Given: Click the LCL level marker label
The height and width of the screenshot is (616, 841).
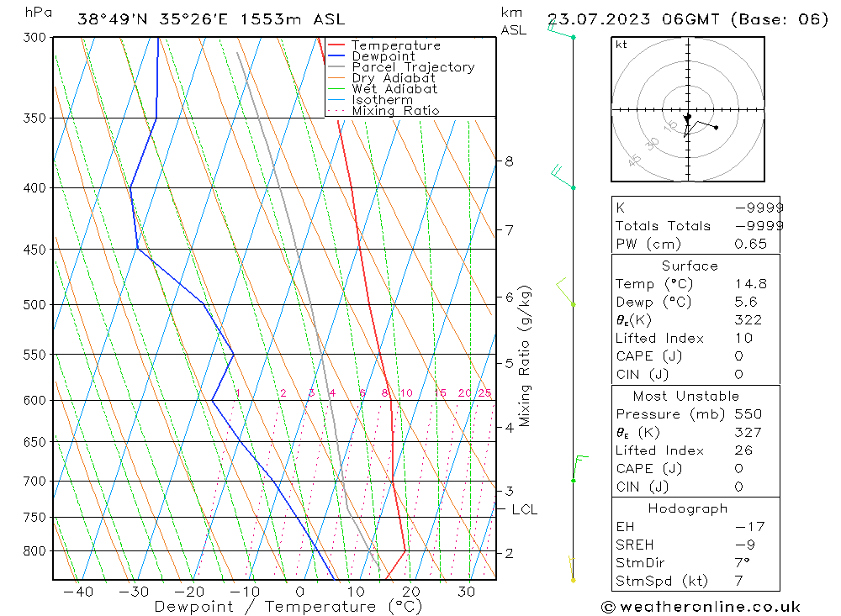Looking at the screenshot, I should click(524, 509).
